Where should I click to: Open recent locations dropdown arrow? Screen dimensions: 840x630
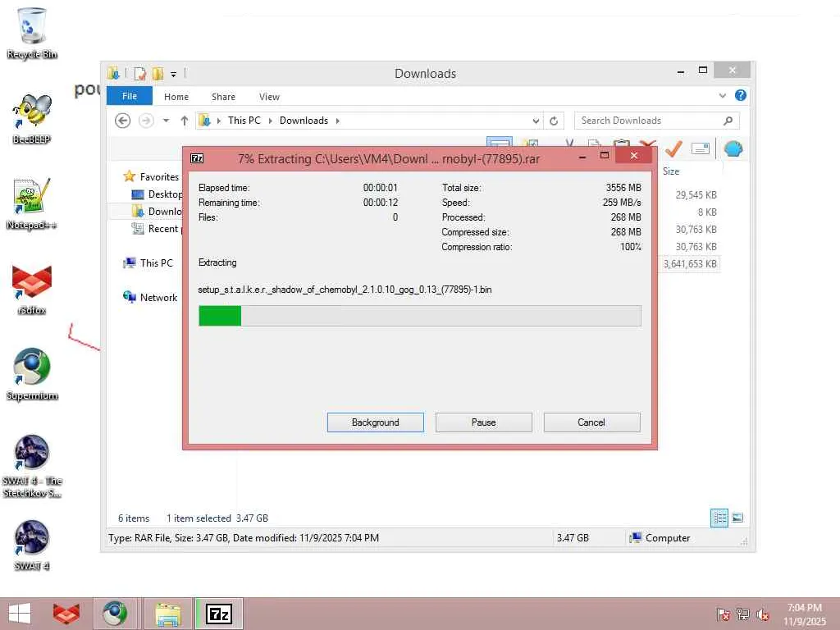coord(166,121)
